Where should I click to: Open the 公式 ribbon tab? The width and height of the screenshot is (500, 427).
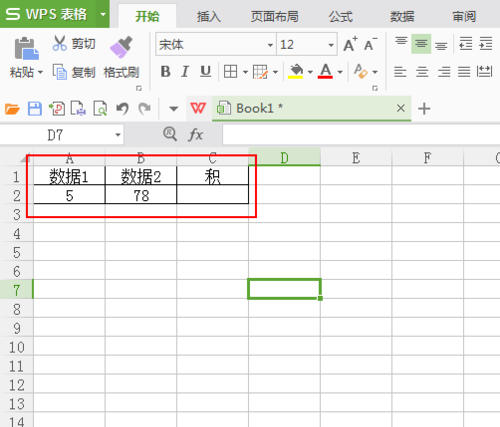341,16
